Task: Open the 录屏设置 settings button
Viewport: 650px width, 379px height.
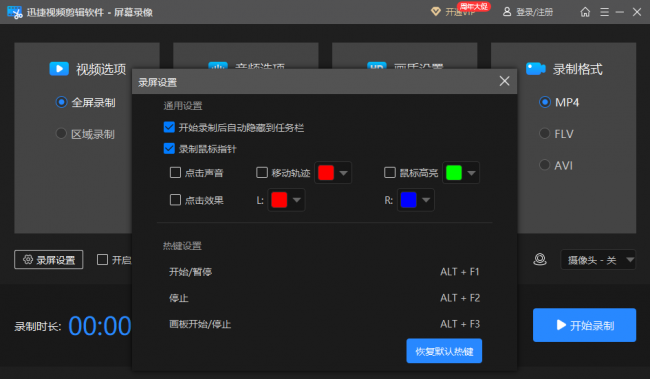Action: [x=49, y=260]
